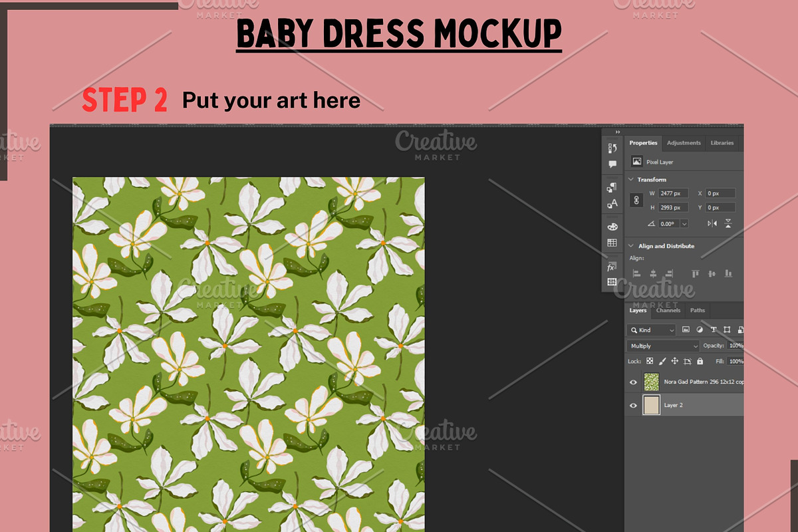Filter layers by pixel layers

(x=686, y=330)
